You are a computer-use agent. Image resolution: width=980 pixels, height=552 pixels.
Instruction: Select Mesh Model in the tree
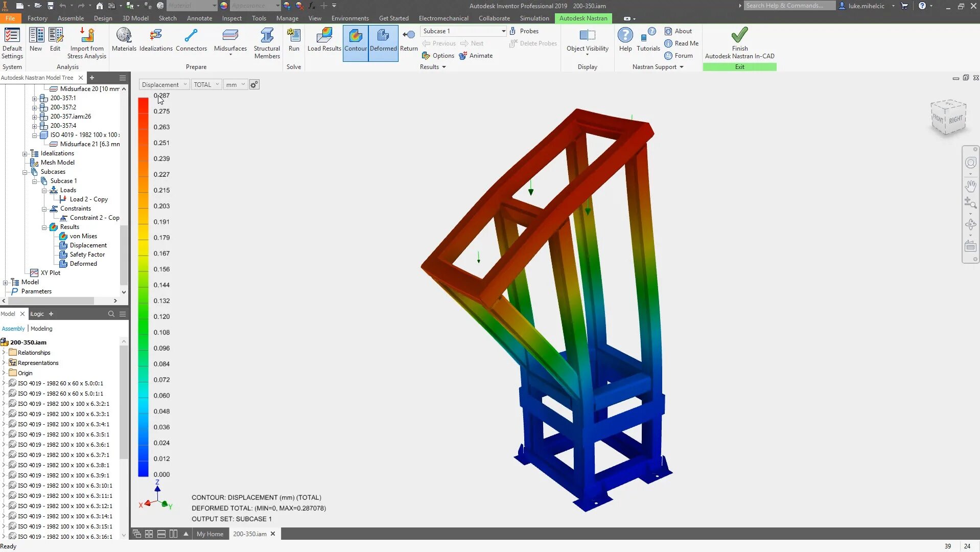coord(57,163)
